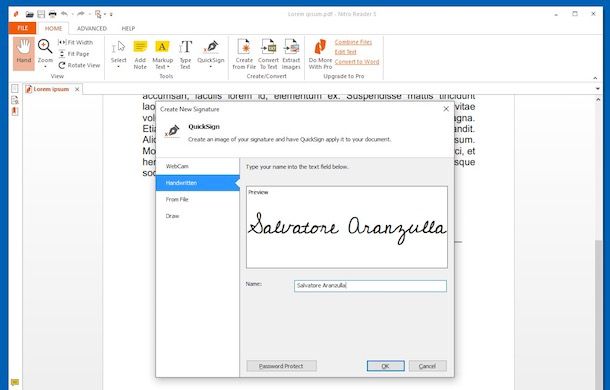Viewport: 610px width, 390px height.
Task: Click the Save icon in quick access toolbar
Action: tap(41, 14)
